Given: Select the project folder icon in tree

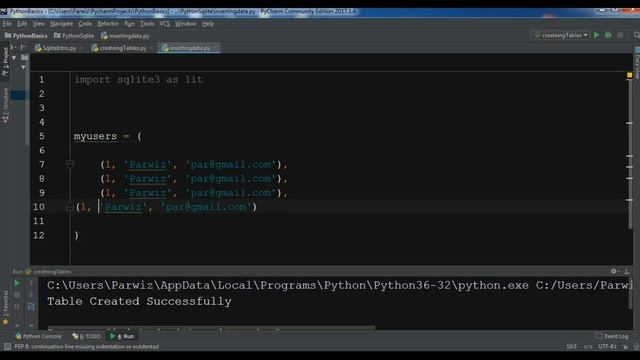Looking at the screenshot, I should pos(24,58).
